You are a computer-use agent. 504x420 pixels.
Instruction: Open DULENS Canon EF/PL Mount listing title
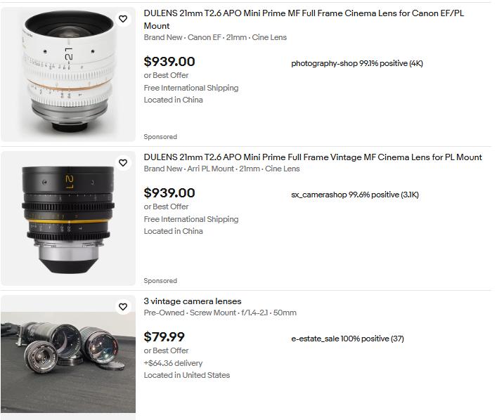pyautogui.click(x=304, y=19)
